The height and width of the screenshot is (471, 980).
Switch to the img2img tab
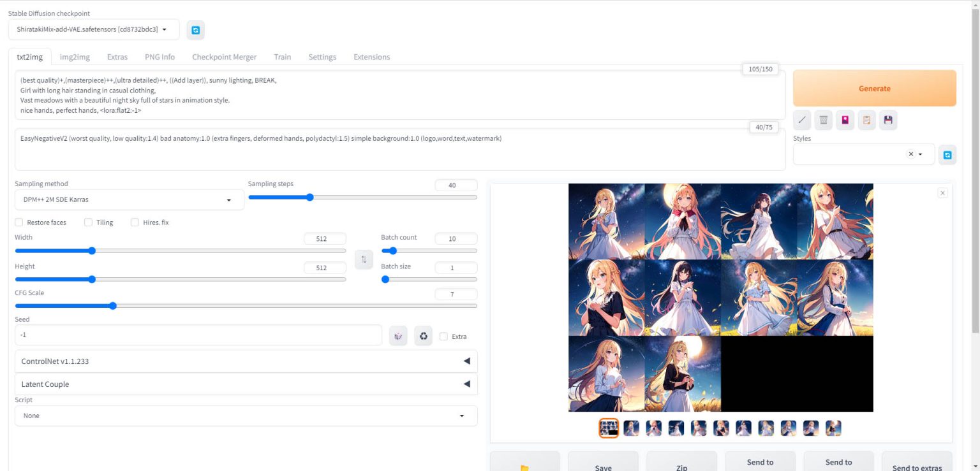click(75, 57)
